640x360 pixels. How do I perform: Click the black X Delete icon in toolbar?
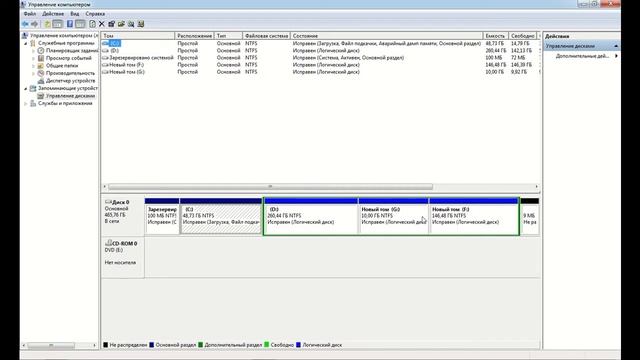102,24
